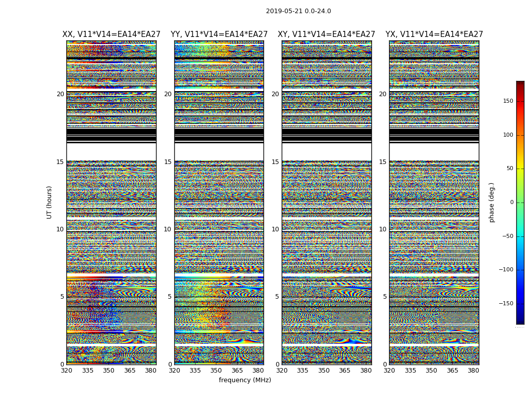Viewport: 532px width, 405px height.
Task: Click the 335 frequency tick of XX panel
Action: (88, 371)
